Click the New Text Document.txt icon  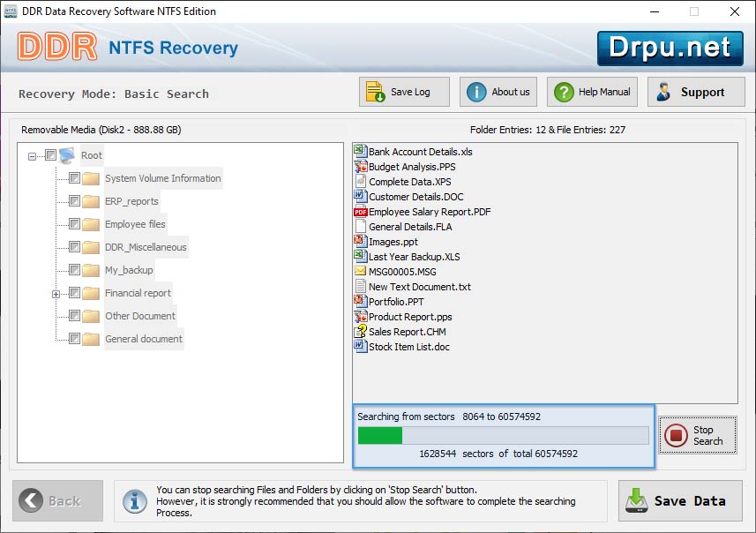(x=361, y=286)
